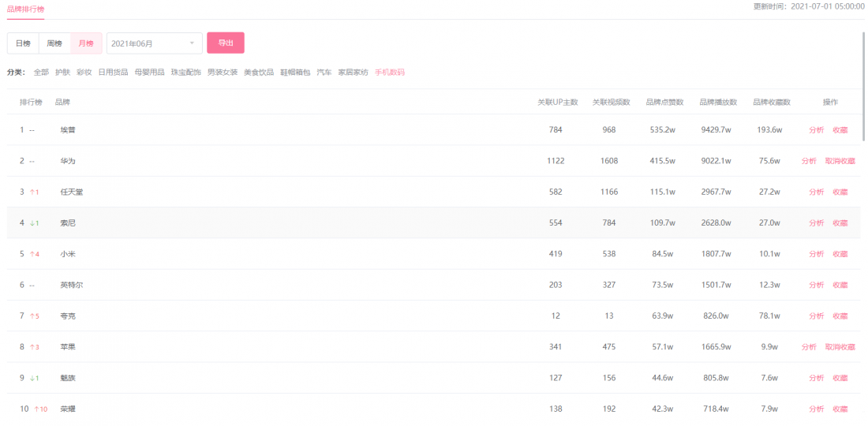Screen dimensions: 868x426
Task: Click the 品牌点赞数 column header
Action: tap(664, 103)
